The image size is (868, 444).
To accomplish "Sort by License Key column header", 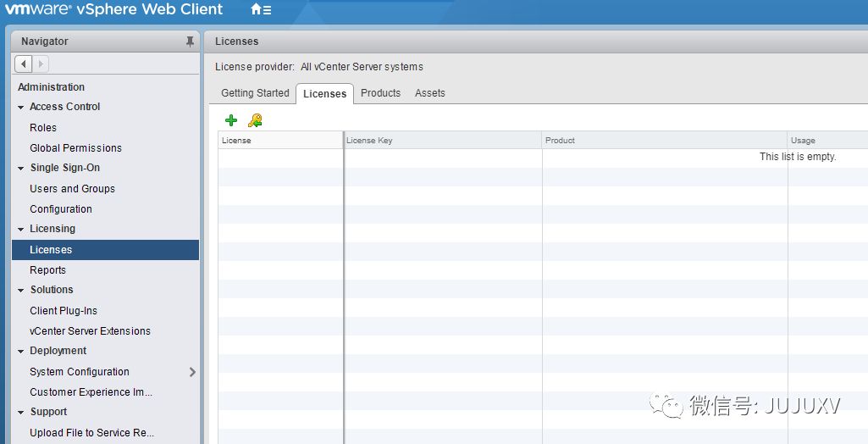I will (x=443, y=140).
